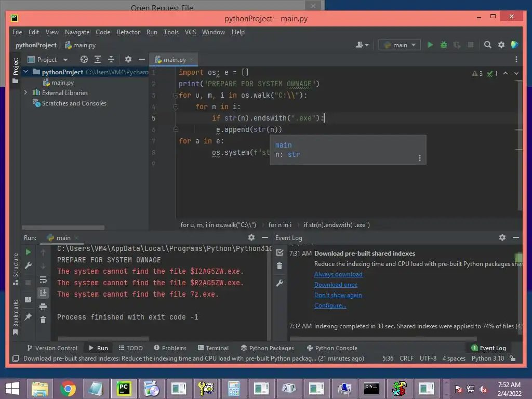Open Google Chrome from the taskbar
Screen dimensions: 532x399
click(68, 389)
